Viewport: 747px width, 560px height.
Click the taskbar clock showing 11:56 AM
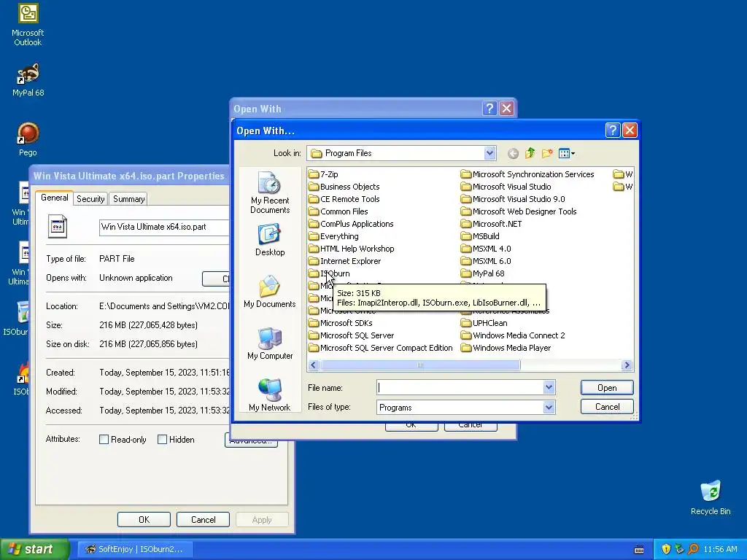(720, 549)
